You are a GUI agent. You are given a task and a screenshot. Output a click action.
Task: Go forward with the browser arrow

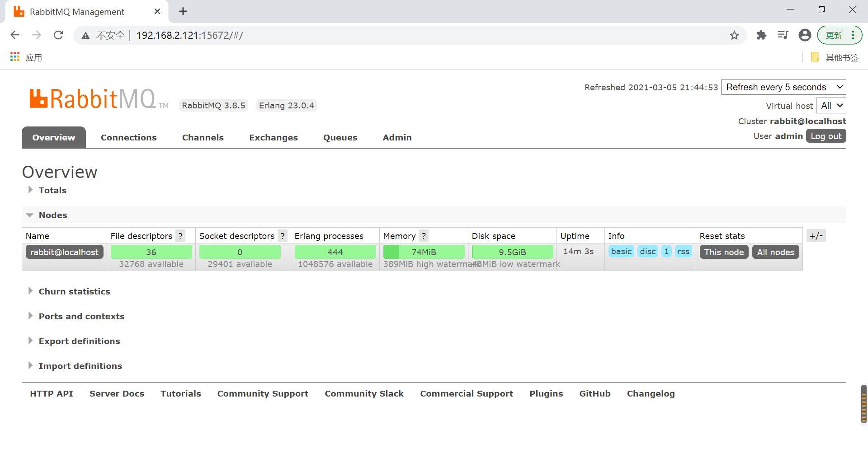tap(37, 35)
